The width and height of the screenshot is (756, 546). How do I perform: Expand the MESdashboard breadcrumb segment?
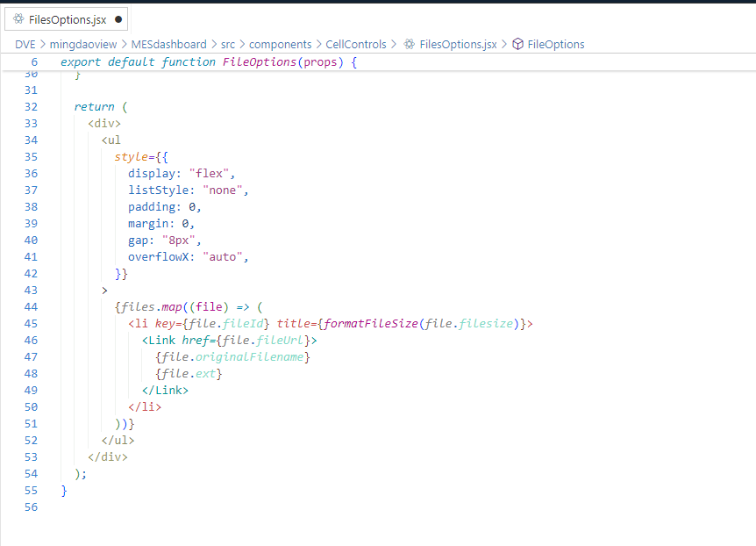pyautogui.click(x=169, y=44)
